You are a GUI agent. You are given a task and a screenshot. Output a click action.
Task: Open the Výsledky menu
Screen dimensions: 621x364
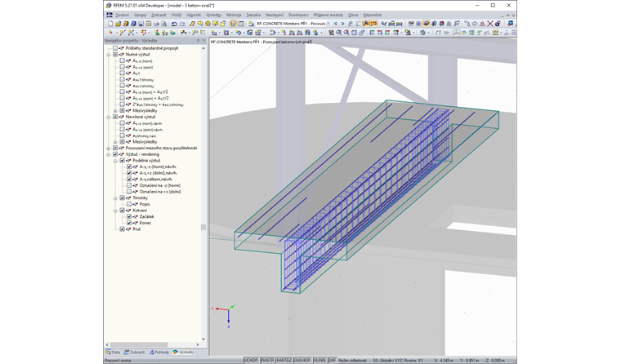(214, 15)
